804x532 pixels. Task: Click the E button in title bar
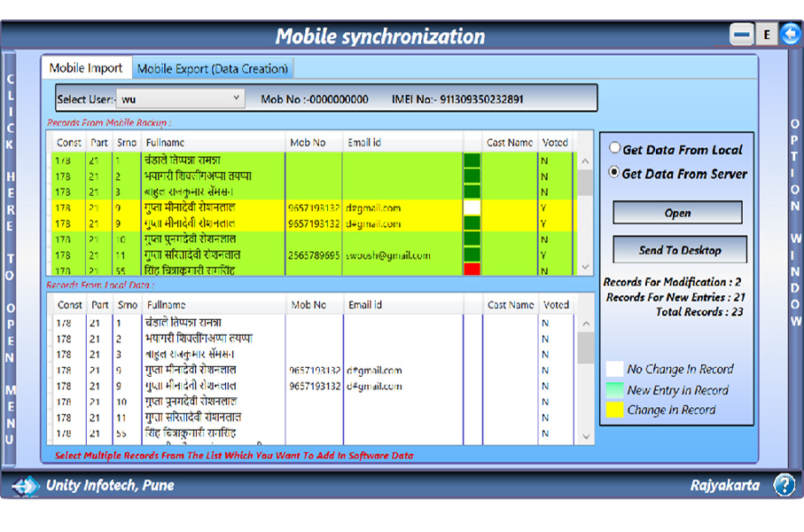click(x=766, y=35)
